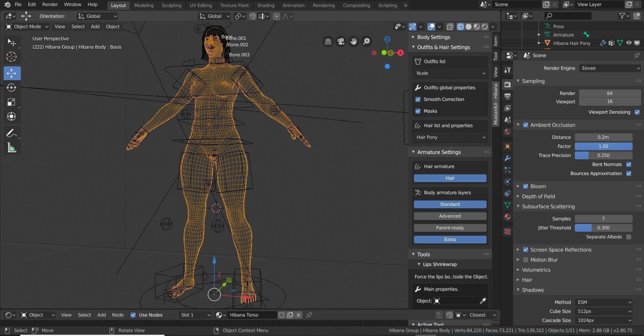Select the Annotate tool

coord(11,133)
